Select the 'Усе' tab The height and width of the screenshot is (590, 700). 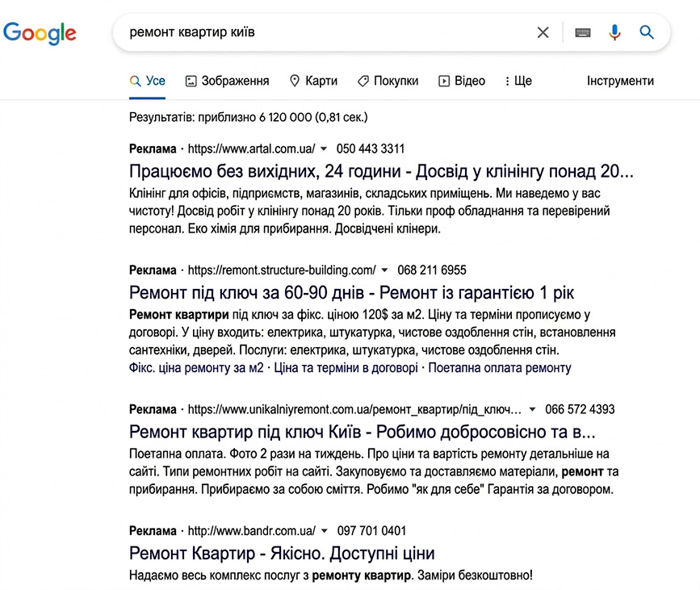[x=147, y=81]
